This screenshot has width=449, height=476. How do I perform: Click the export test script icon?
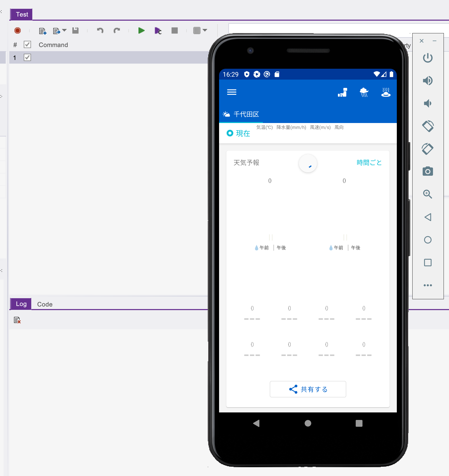coord(57,31)
